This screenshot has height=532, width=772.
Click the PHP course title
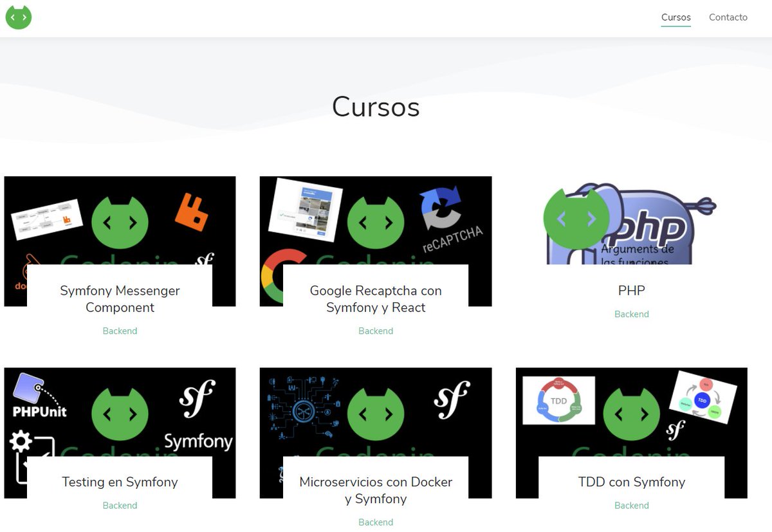tap(631, 291)
